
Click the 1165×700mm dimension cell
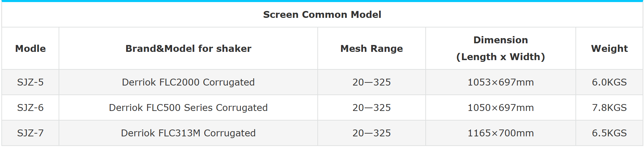(x=500, y=133)
